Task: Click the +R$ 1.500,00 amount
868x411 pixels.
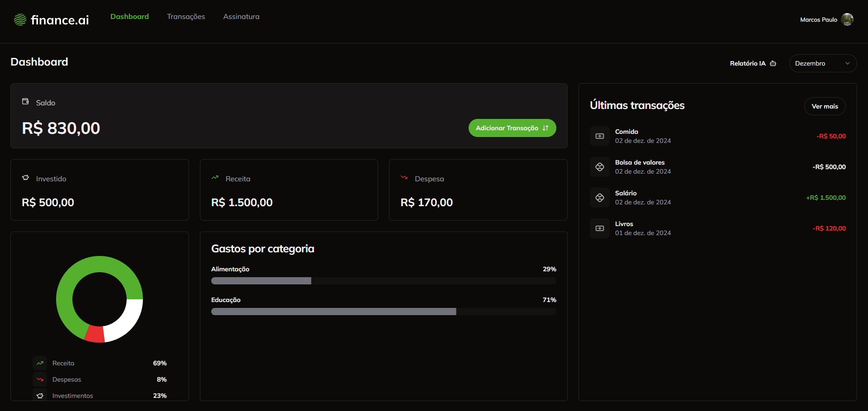Action: pyautogui.click(x=825, y=198)
